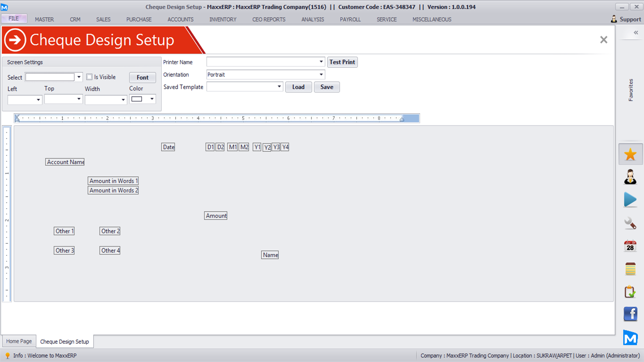This screenshot has height=362, width=644.
Task: Switch to the Home Page tab
Action: [x=19, y=341]
